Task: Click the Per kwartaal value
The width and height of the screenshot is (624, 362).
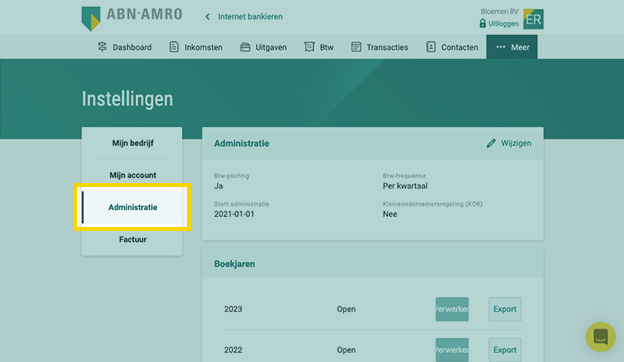Action: point(405,186)
